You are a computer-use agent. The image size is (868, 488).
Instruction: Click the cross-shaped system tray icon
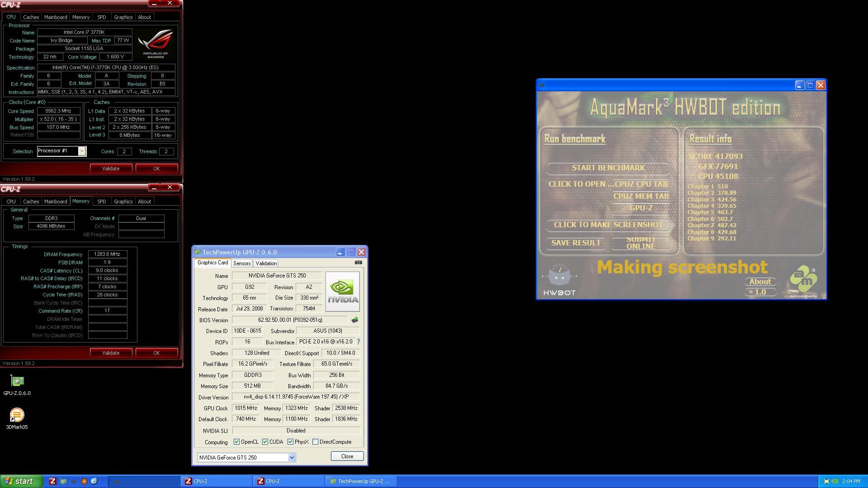click(x=826, y=481)
